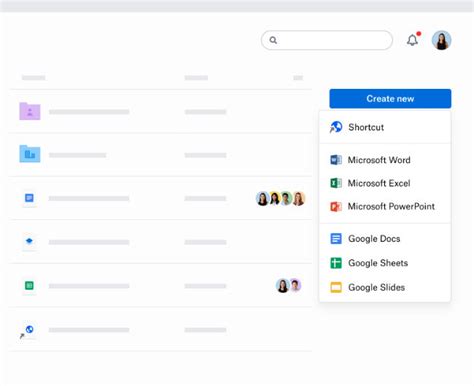Viewport: 474px width, 386px height.
Task: Click the green Google Sheets icon in menu
Action: point(336,263)
